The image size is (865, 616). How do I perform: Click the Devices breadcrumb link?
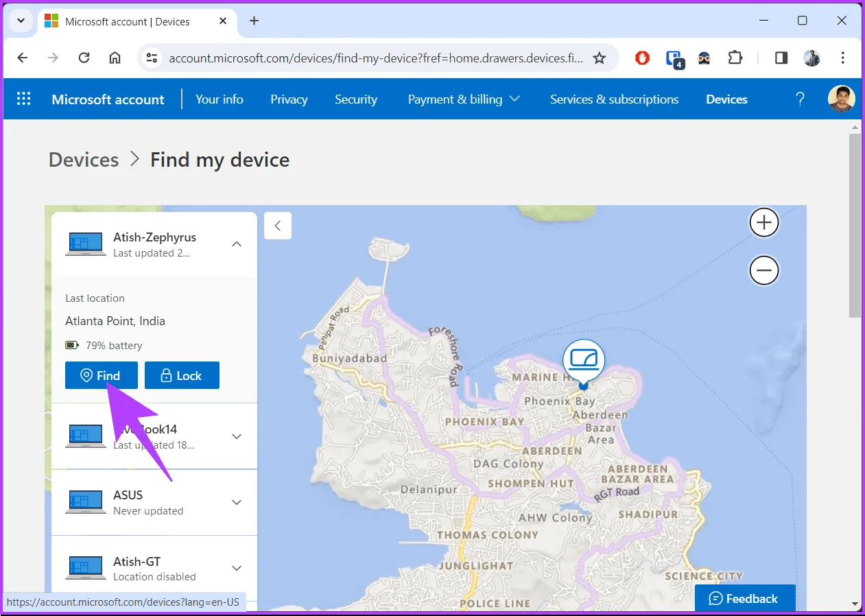click(x=84, y=160)
